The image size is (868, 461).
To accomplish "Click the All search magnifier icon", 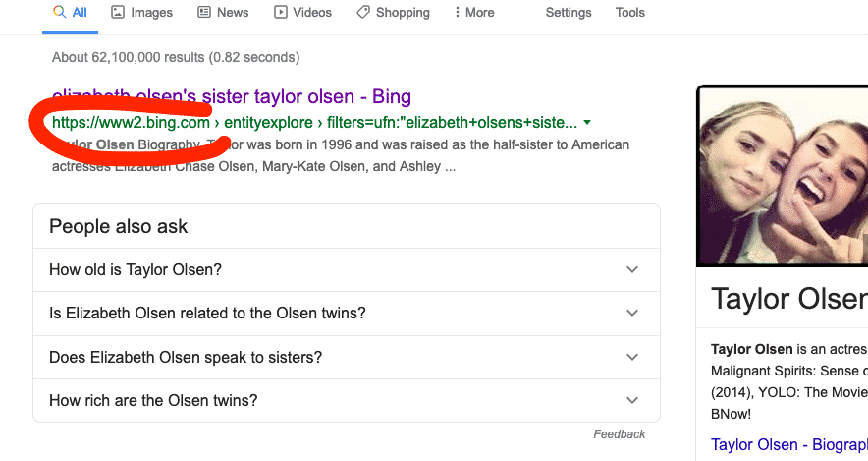I will click(59, 12).
